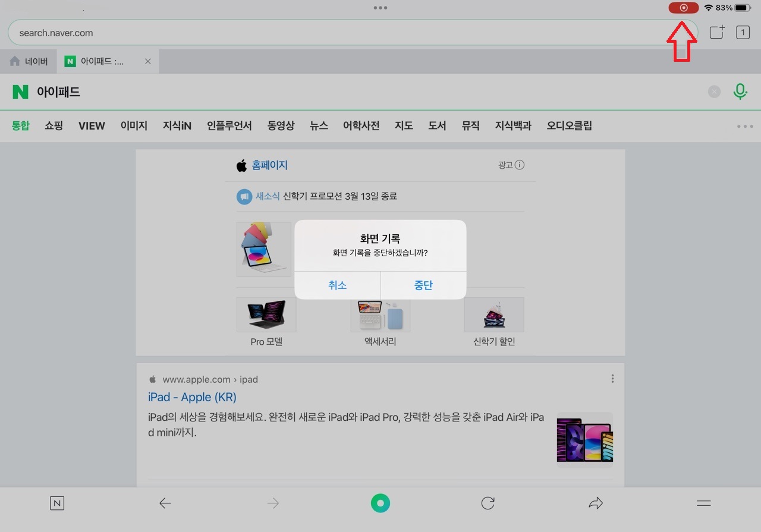Open the 뮤직 tab

coord(470,125)
